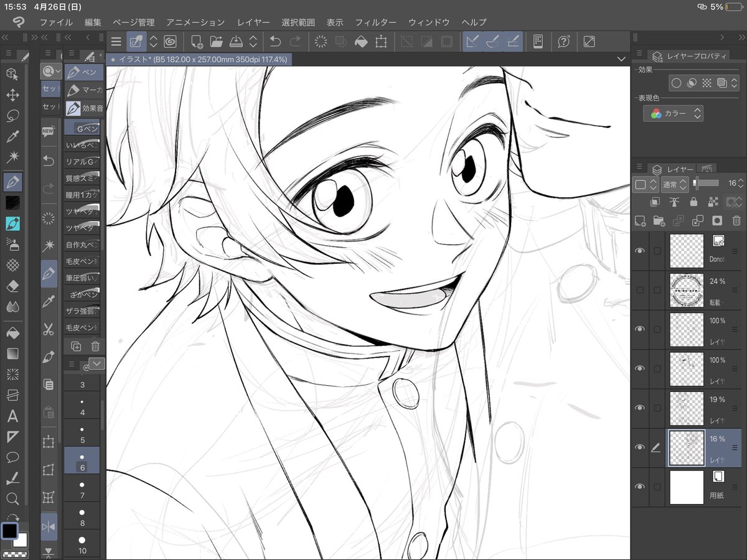747x560 pixels.
Task: Click the Fill bucket icon in command bar
Action: (x=360, y=42)
